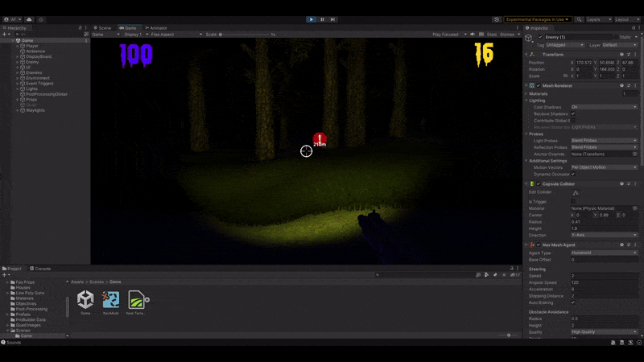Toggle Is Trigger checkbox
Screen dimensions: 644x362
(573, 202)
